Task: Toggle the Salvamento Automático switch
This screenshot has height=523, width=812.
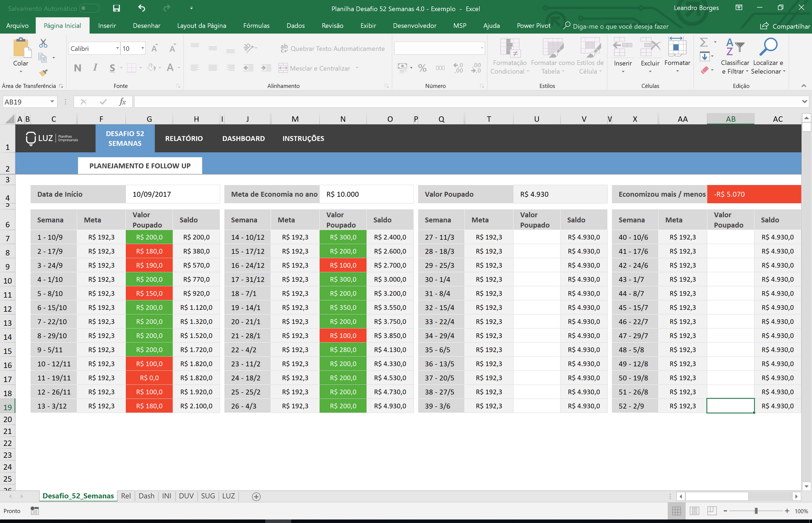Action: tap(89, 8)
